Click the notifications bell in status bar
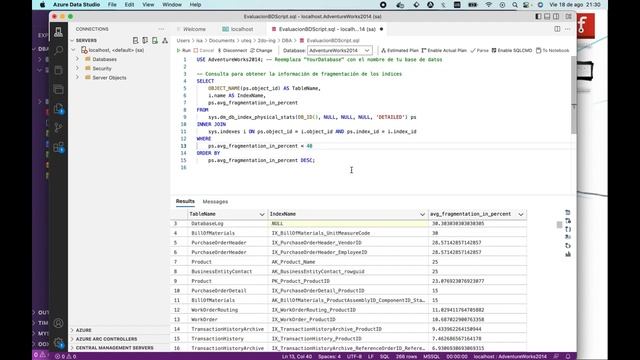The height and width of the screenshot is (360, 640). coord(568,356)
